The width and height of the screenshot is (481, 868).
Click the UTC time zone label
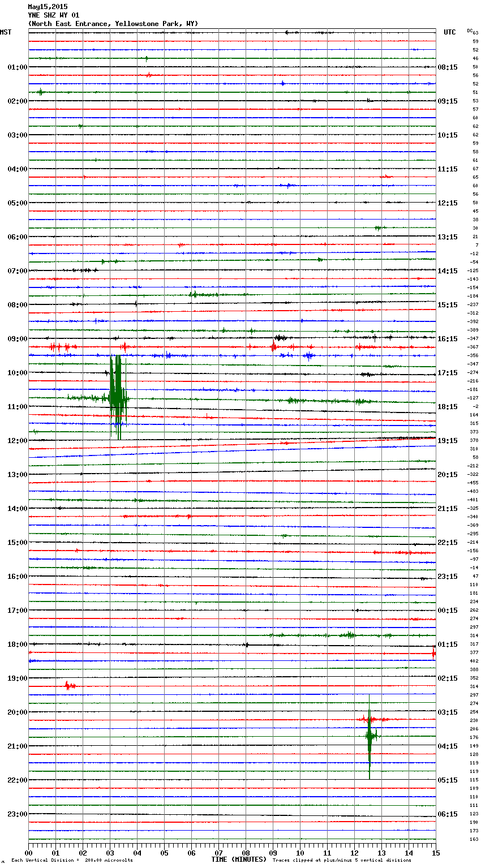point(450,32)
